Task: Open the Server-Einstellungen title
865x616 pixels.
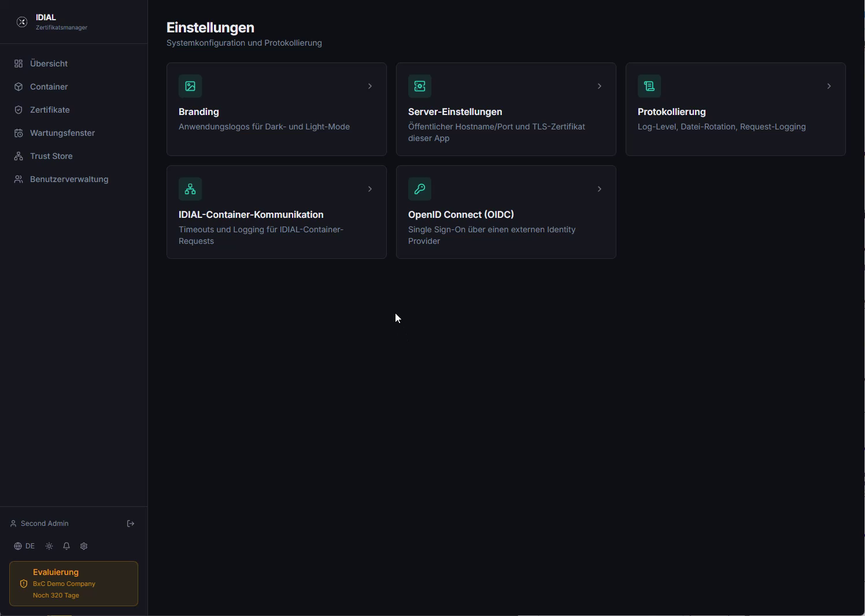Action: (455, 112)
